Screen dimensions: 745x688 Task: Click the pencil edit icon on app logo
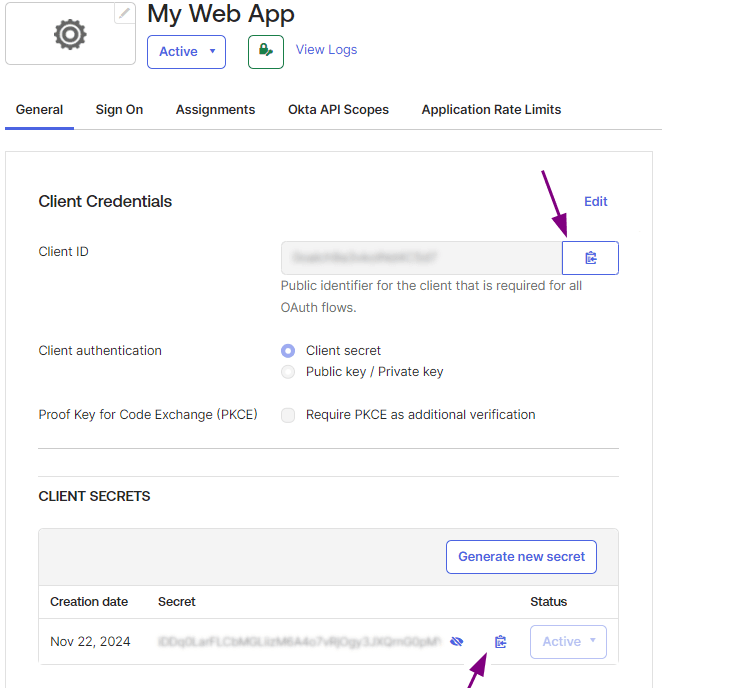tap(124, 13)
